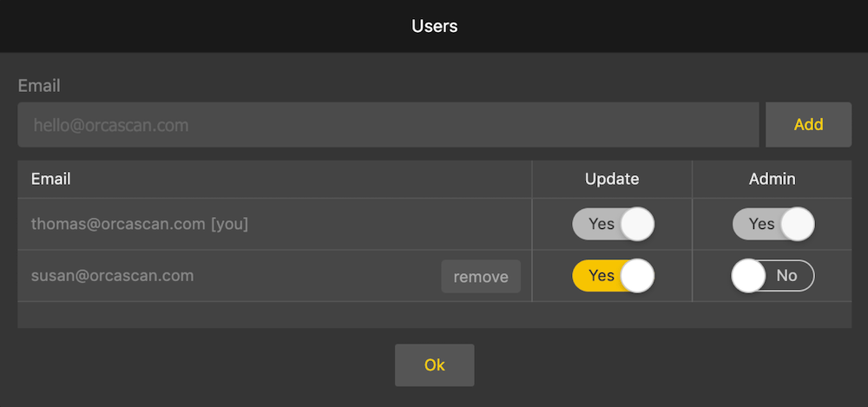The height and width of the screenshot is (407, 868).
Task: Click the Email label above the input
Action: click(39, 86)
